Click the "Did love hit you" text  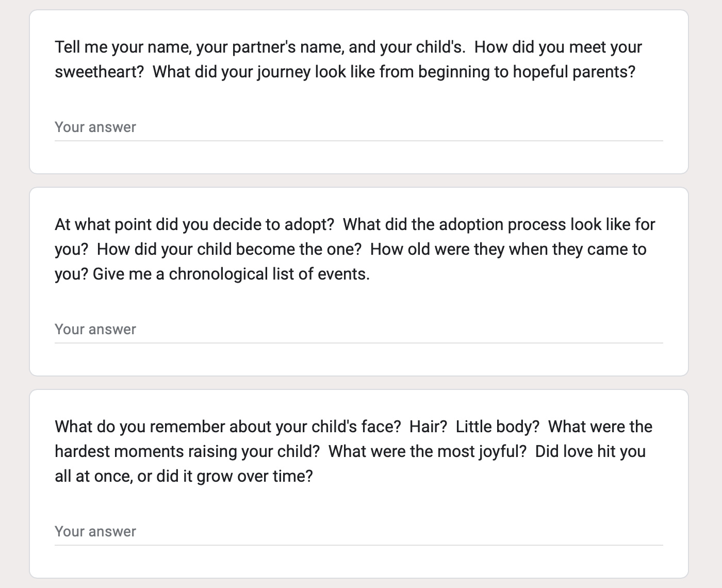coord(590,451)
